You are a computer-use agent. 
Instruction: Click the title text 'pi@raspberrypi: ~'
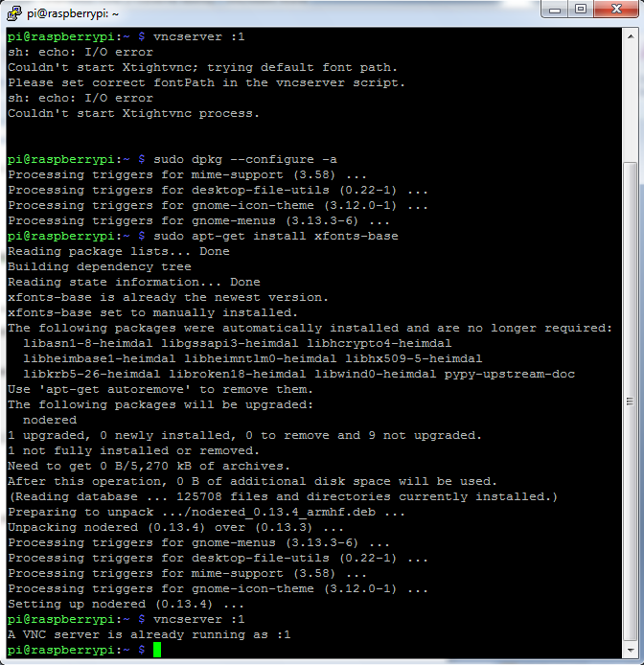[73, 13]
